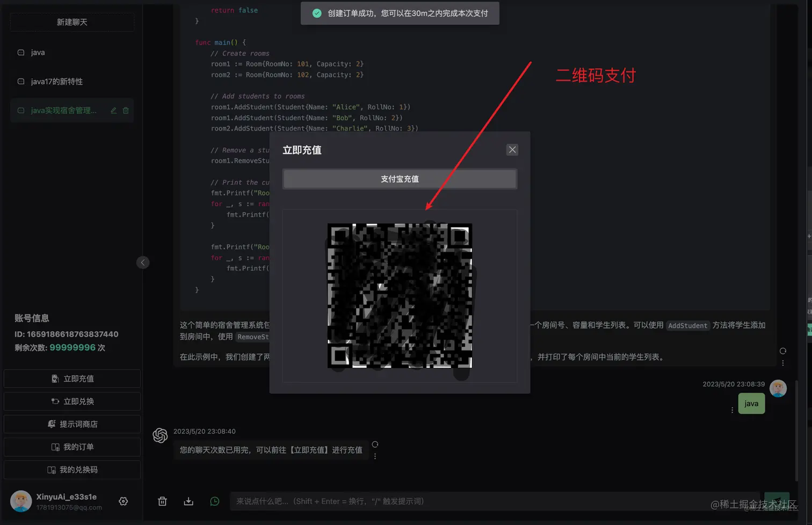Screen dimensions: 812x525
Task: Click the 立即充值 sidebar button
Action: tap(72, 378)
